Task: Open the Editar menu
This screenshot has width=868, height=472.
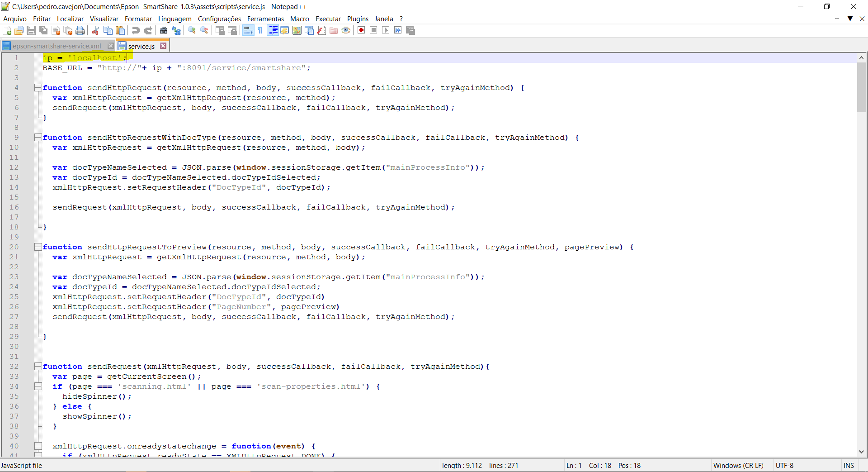Action: click(42, 19)
